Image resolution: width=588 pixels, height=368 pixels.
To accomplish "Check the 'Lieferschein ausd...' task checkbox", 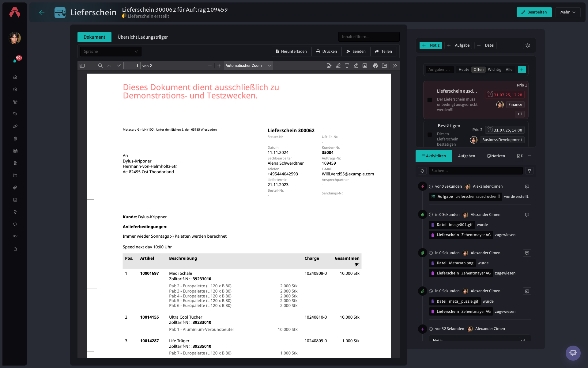I will click(x=430, y=100).
